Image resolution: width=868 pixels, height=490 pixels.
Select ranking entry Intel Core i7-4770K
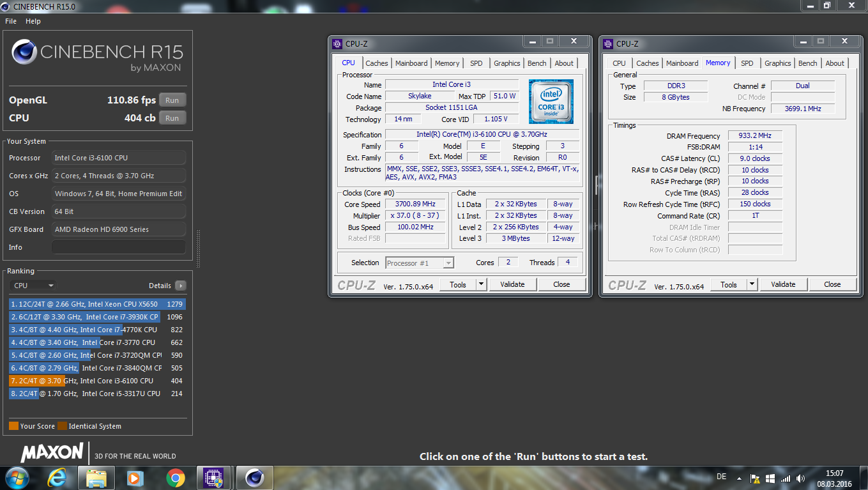[x=97, y=330]
